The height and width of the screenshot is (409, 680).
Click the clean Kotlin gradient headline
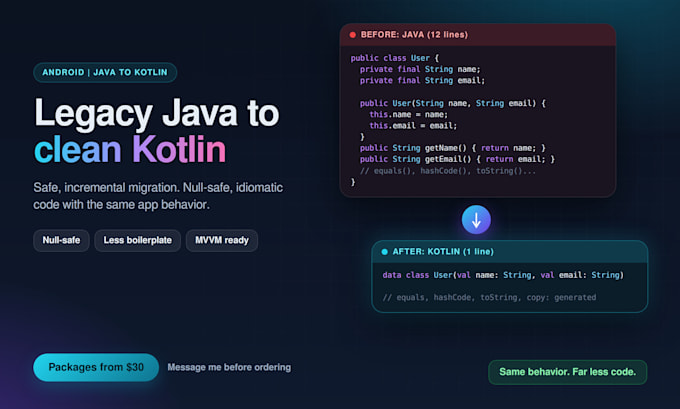click(130, 150)
